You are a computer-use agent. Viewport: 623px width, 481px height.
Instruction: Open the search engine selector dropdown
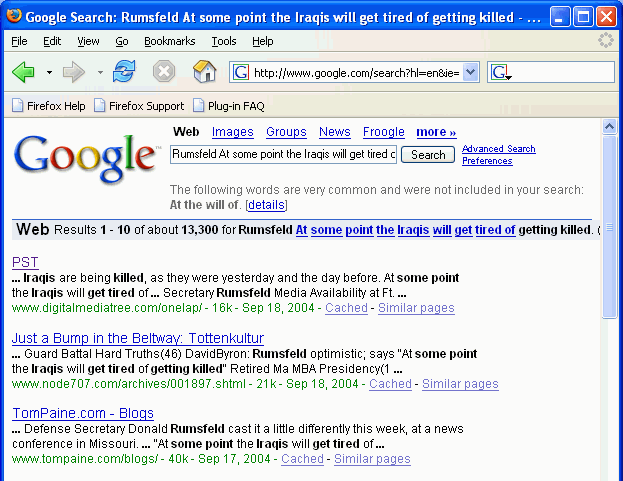(x=501, y=73)
